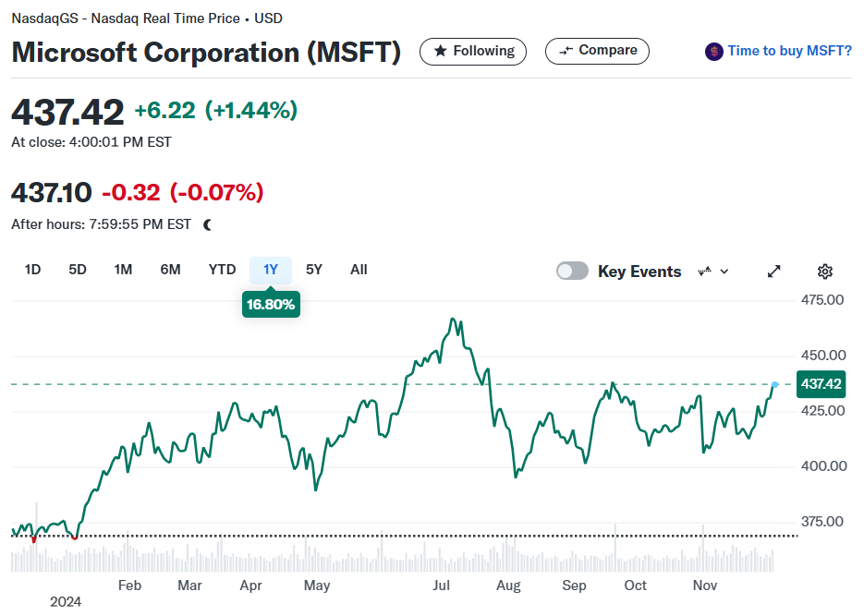The image size is (864, 616).
Task: Click the 437.42 price label on axis
Action: pos(821,384)
